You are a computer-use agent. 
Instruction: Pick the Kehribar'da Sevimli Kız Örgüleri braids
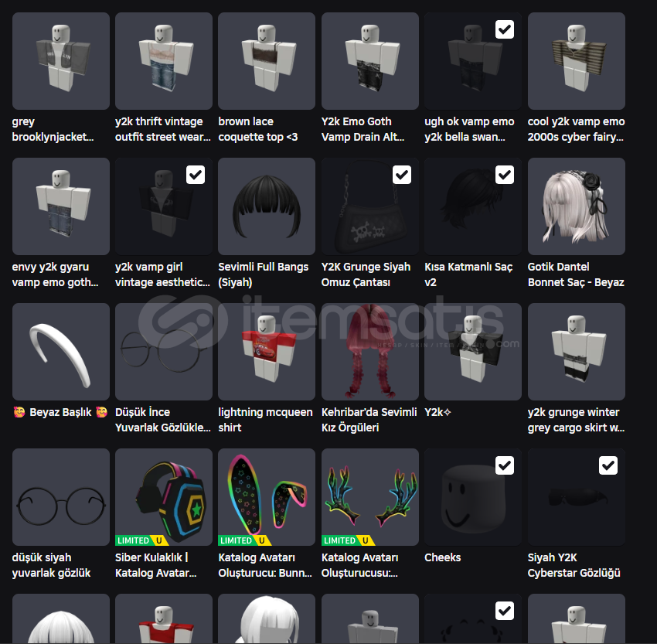370,352
